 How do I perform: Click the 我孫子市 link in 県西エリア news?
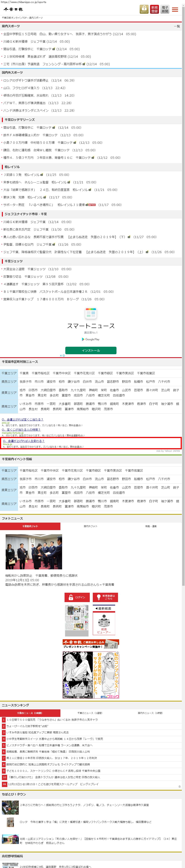tap(25, 381)
